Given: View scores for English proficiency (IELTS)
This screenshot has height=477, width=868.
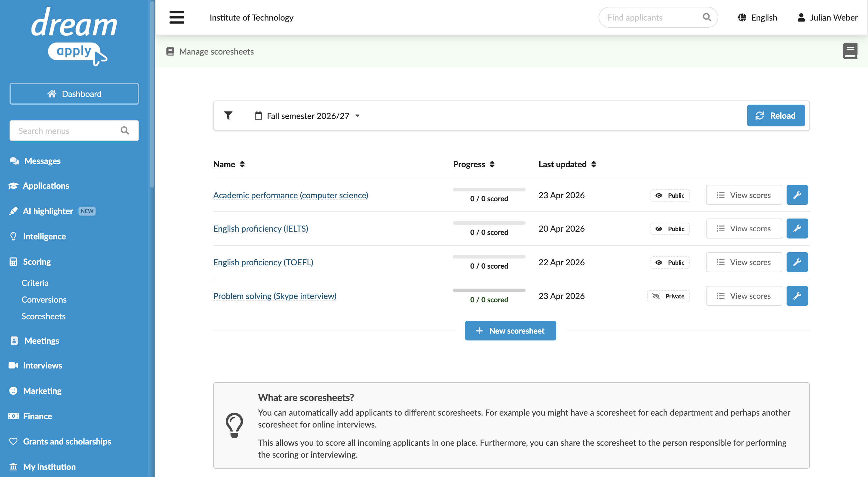Looking at the screenshot, I should [x=744, y=228].
